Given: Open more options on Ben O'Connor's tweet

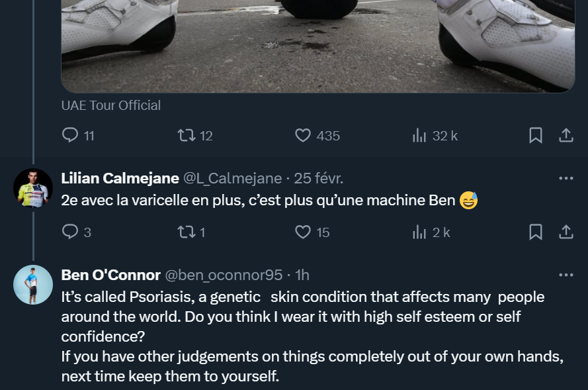Looking at the screenshot, I should click(x=566, y=275).
